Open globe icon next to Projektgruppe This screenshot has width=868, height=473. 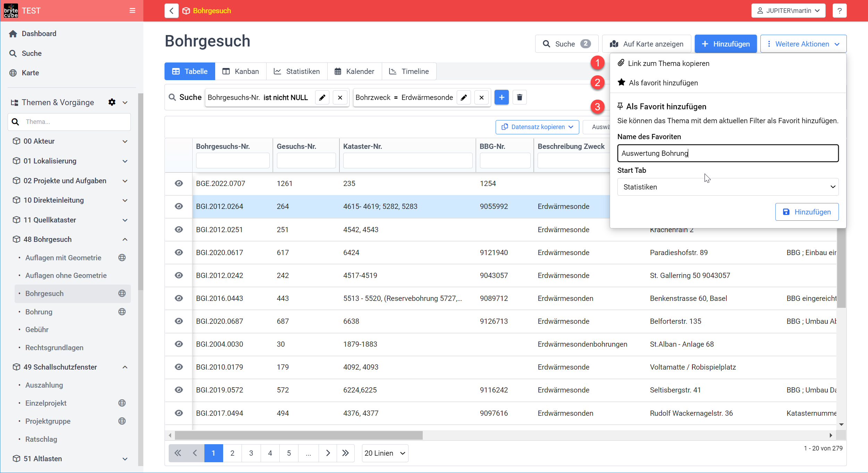pos(122,421)
